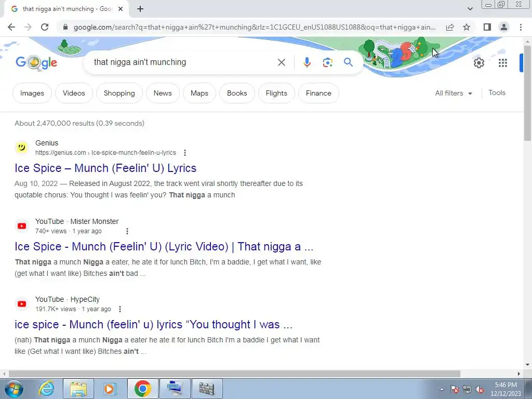Open the HypeCity Munch lyrics video link

tap(153, 325)
